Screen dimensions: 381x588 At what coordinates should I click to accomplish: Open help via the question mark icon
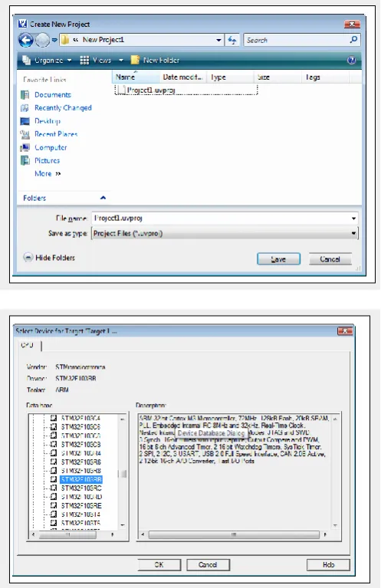(351, 60)
